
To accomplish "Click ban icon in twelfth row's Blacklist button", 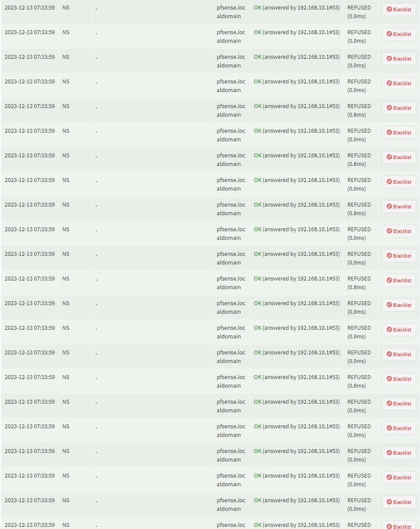I will click(389, 280).
